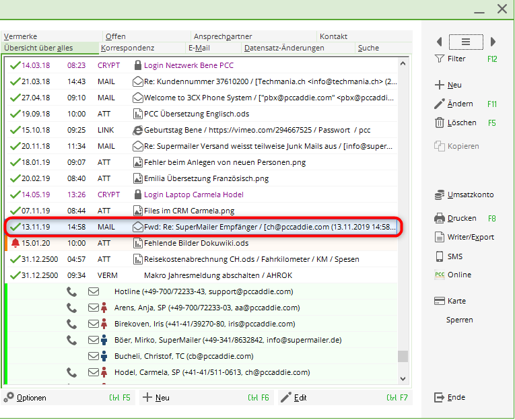The width and height of the screenshot is (515, 420).
Task: Click the Karte card icon
Action: (440, 301)
